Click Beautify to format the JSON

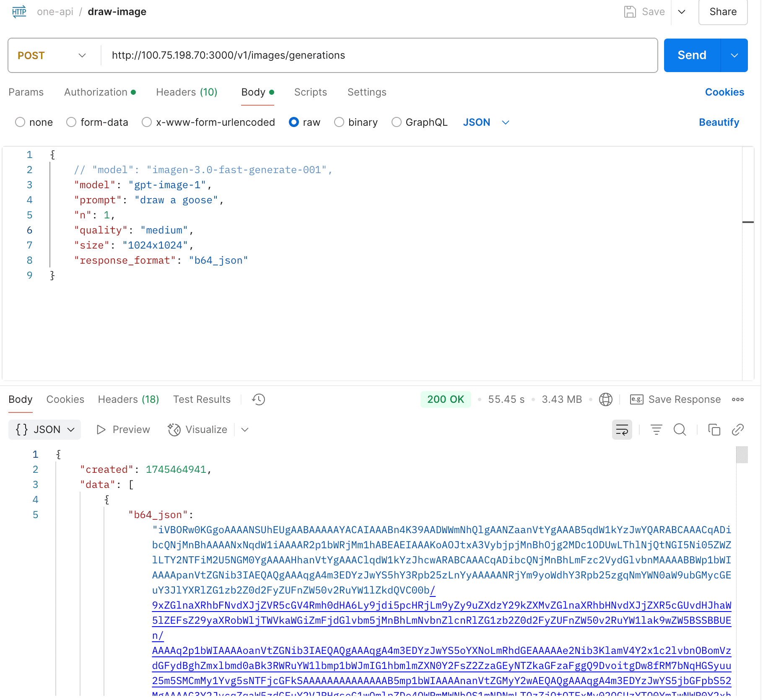tap(719, 122)
